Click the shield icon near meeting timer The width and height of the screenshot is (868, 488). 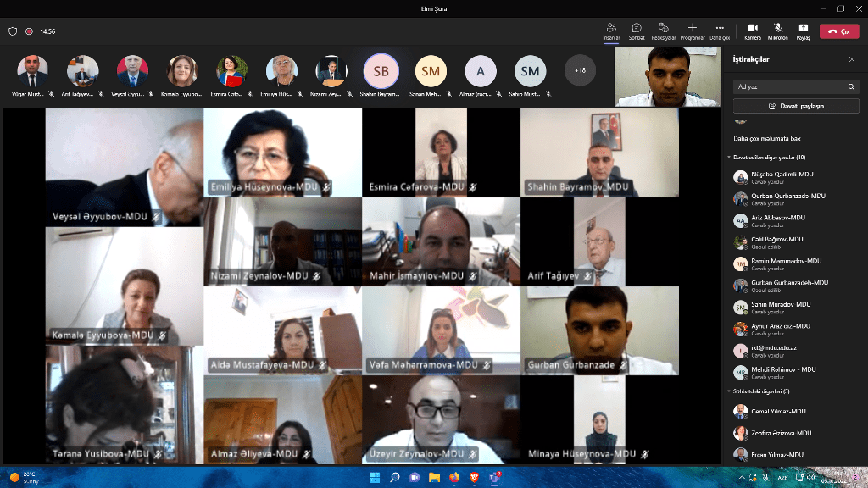(13, 31)
